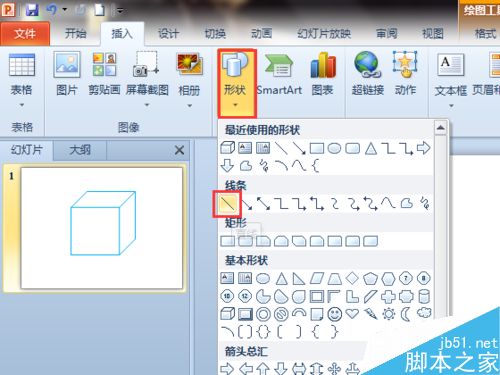Screen dimensions: 500x375
Task: Toggle the 形状 shapes dropdown button
Action: tap(237, 83)
